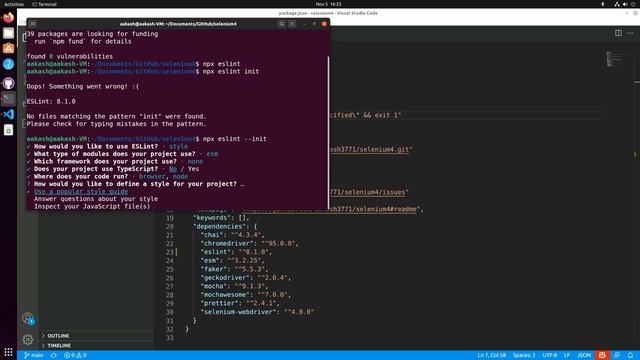
Task: Click the Spaces: 2 indentation setting
Action: coord(524,355)
